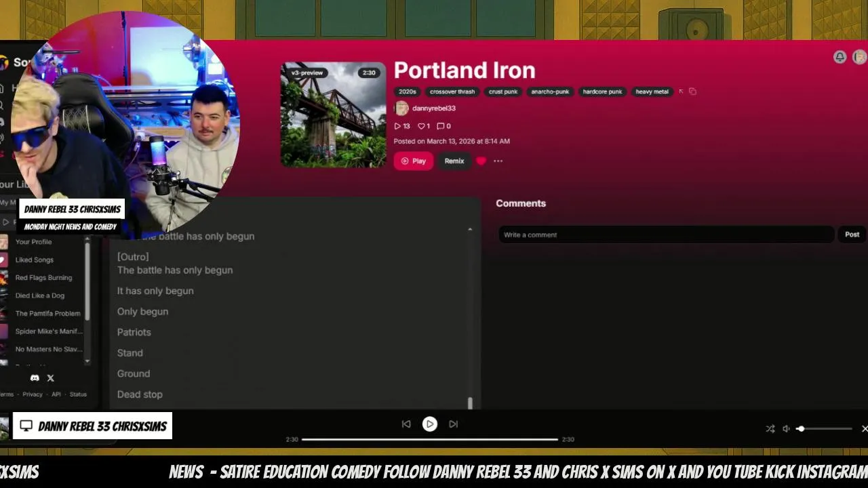This screenshot has width=868, height=488.
Task: Open the user avatar in the top-right corner
Action: click(x=860, y=58)
